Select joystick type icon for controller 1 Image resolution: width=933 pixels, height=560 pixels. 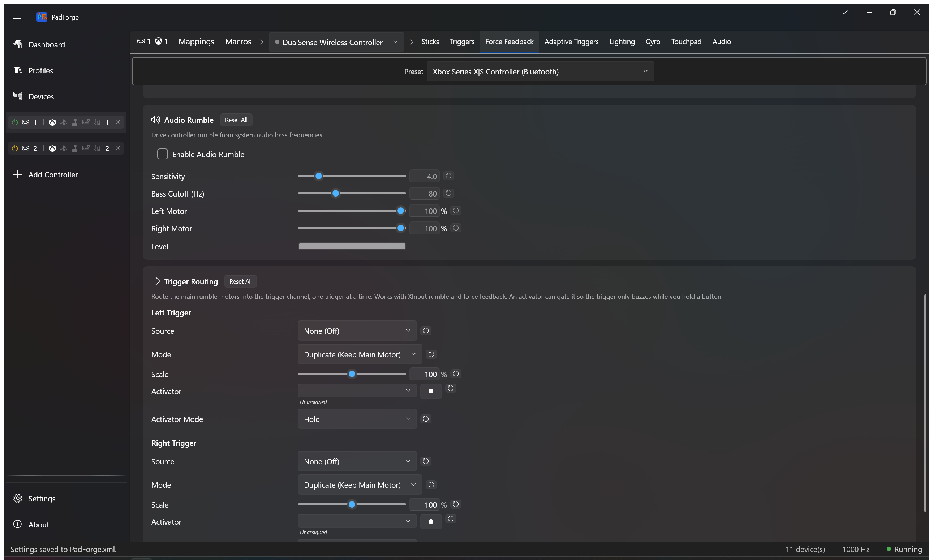pos(75,122)
